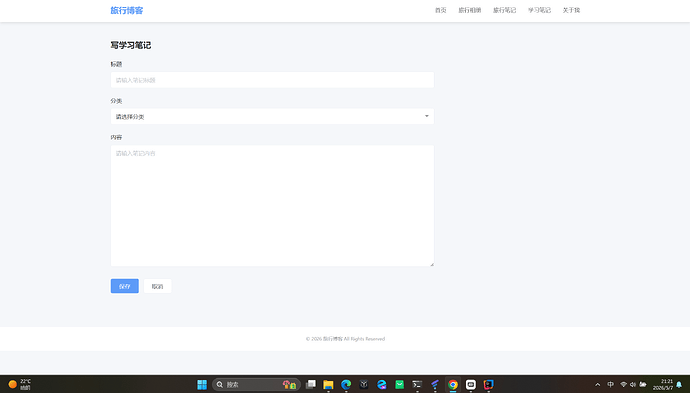The width and height of the screenshot is (690, 393).
Task: Grab the content textarea corner handle
Action: [x=432, y=264]
